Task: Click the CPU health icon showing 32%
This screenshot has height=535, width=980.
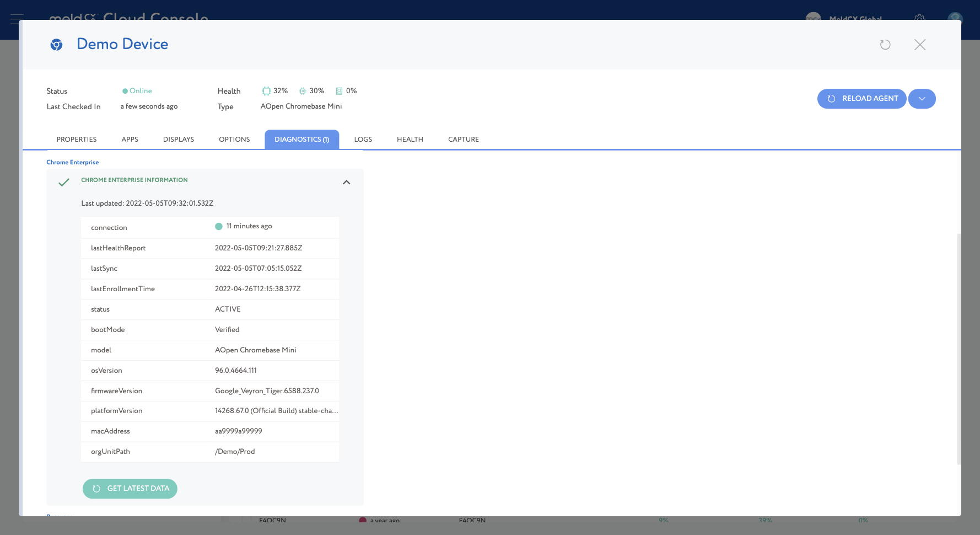Action: click(x=266, y=91)
